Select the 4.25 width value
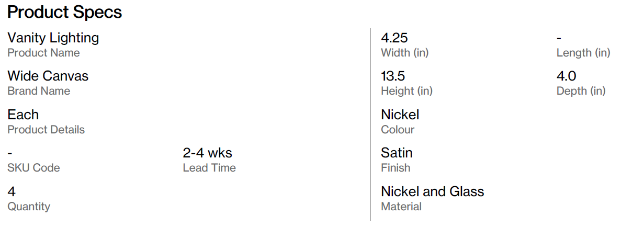Viewport: 644px width, 239px height. 394,38
